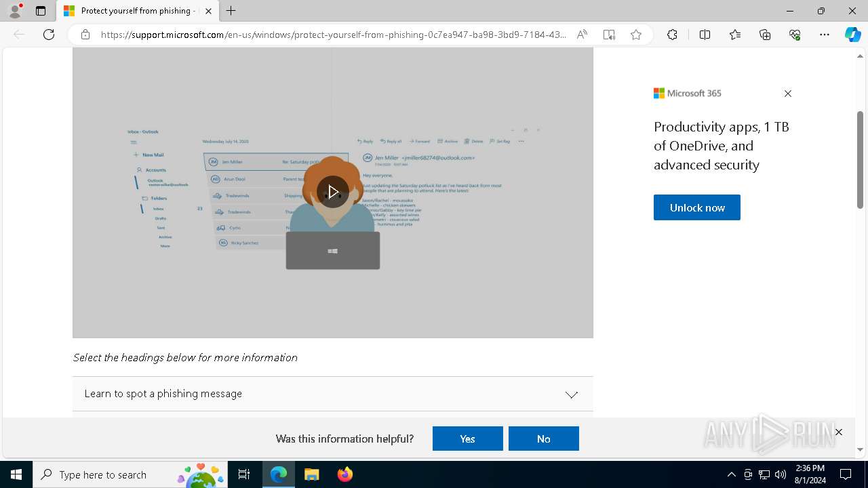Show hidden system tray icons
The width and height of the screenshot is (868, 488).
click(731, 474)
